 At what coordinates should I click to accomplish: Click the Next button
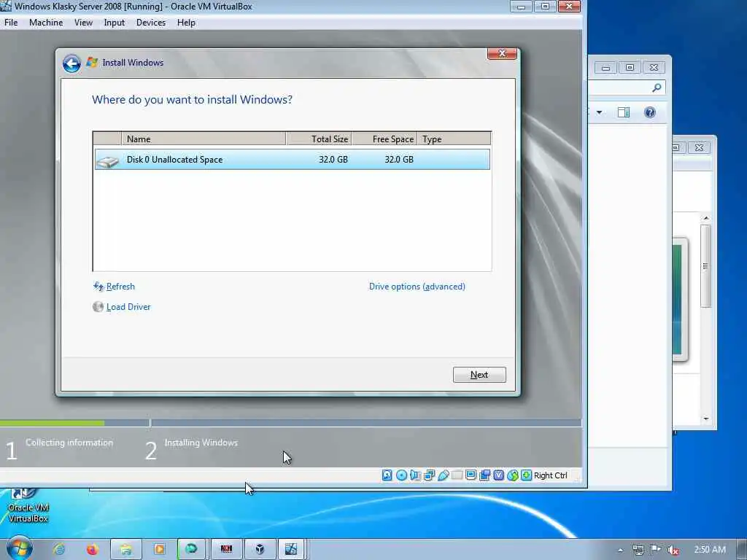pos(479,375)
